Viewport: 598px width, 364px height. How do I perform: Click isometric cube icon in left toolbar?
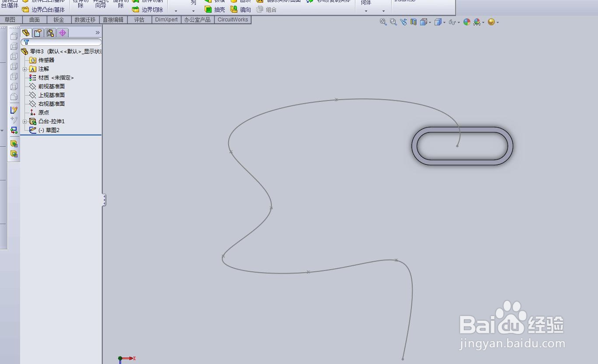14,97
